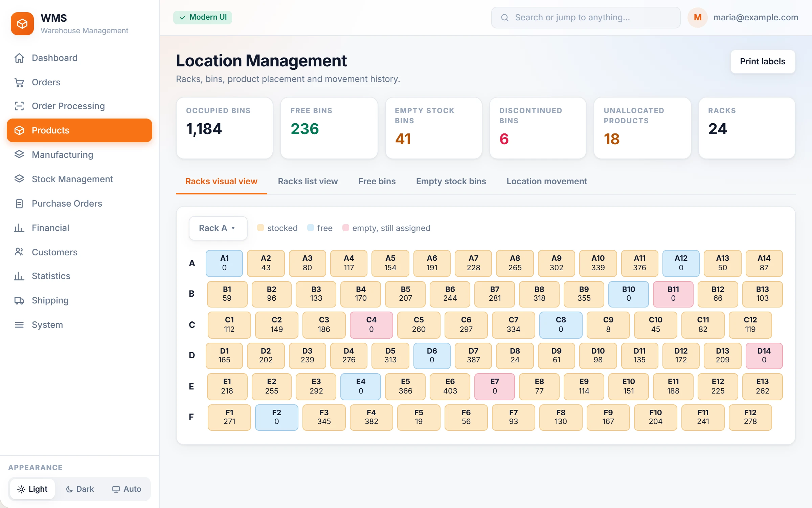Open Stock Management in the sidebar
The image size is (812, 508).
pyautogui.click(x=80, y=179)
